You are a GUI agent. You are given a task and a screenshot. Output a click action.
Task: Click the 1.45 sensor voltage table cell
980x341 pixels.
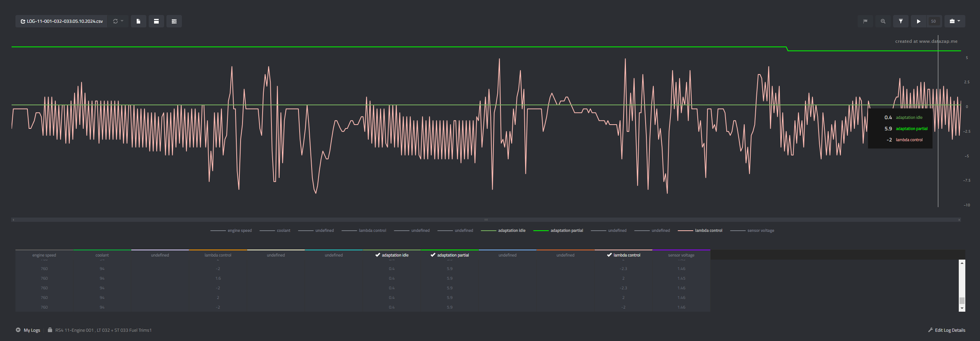681,278
